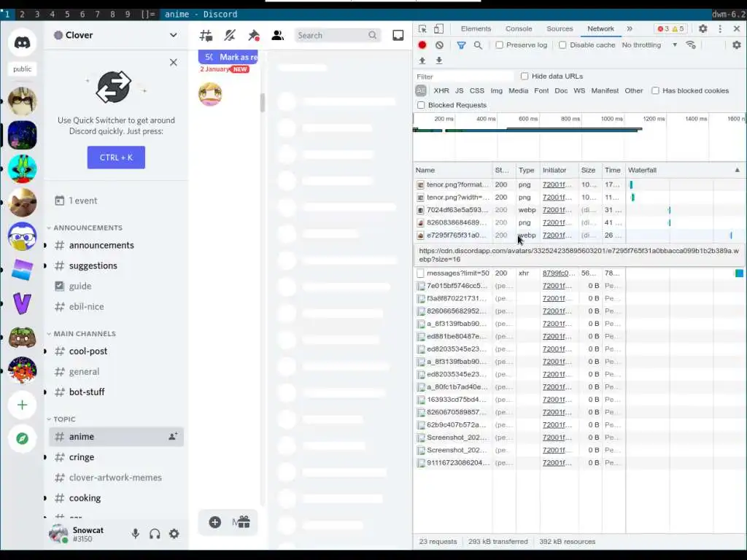Filter requests by Img type
The image size is (747, 560).
point(496,90)
